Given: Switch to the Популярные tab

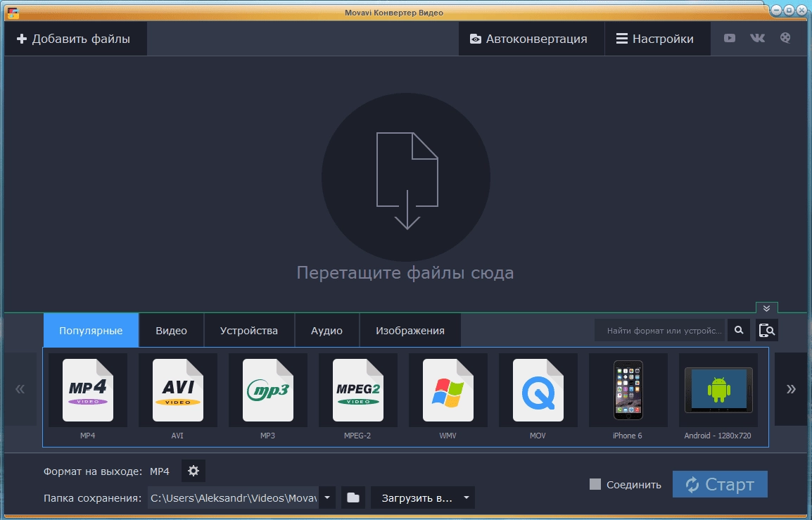Looking at the screenshot, I should coord(91,330).
